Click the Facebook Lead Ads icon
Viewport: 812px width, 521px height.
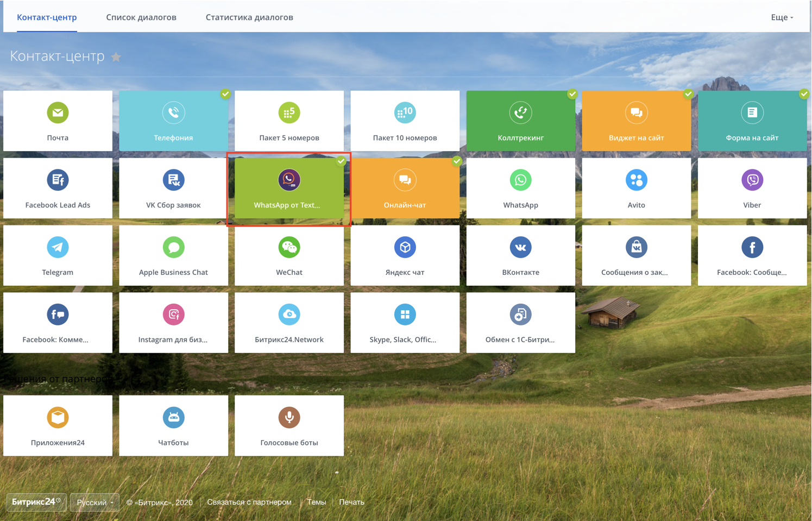click(58, 180)
